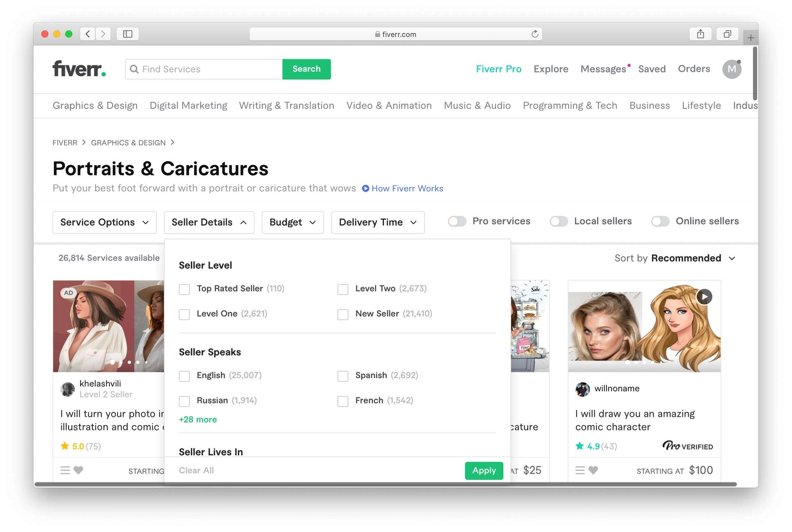Viewport: 792px width, 532px height.
Task: Open the user profile avatar M
Action: pos(732,69)
